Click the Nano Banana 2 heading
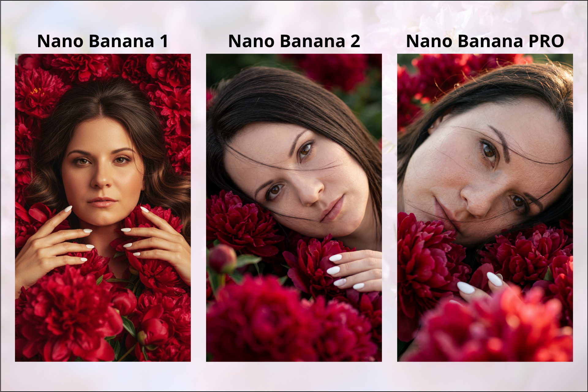 click(x=294, y=41)
